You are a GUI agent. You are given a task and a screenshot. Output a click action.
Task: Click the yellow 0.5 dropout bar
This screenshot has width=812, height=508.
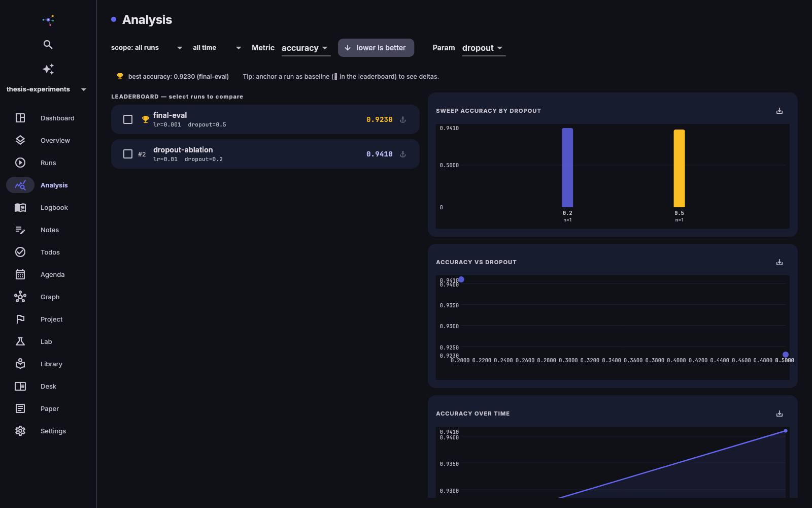679,168
